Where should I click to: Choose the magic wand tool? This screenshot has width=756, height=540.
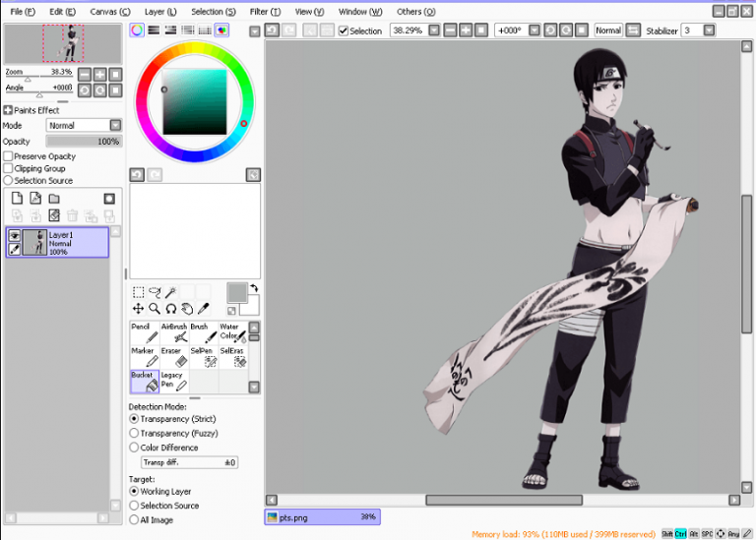coord(170,292)
